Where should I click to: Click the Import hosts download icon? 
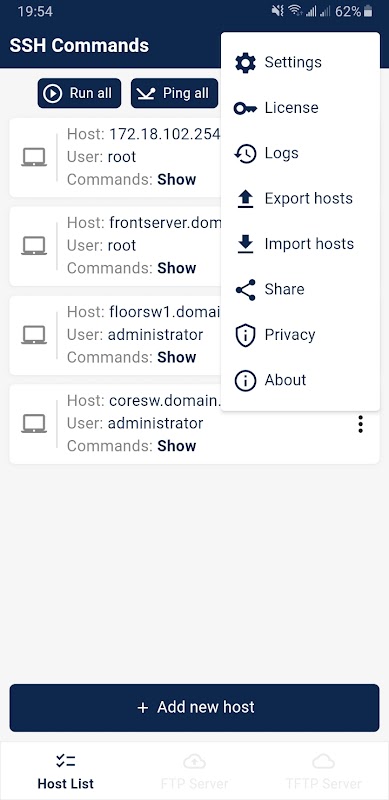click(246, 244)
